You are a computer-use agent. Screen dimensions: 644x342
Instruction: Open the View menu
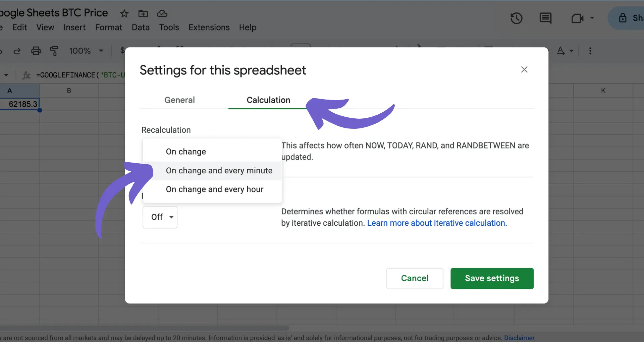coord(45,27)
